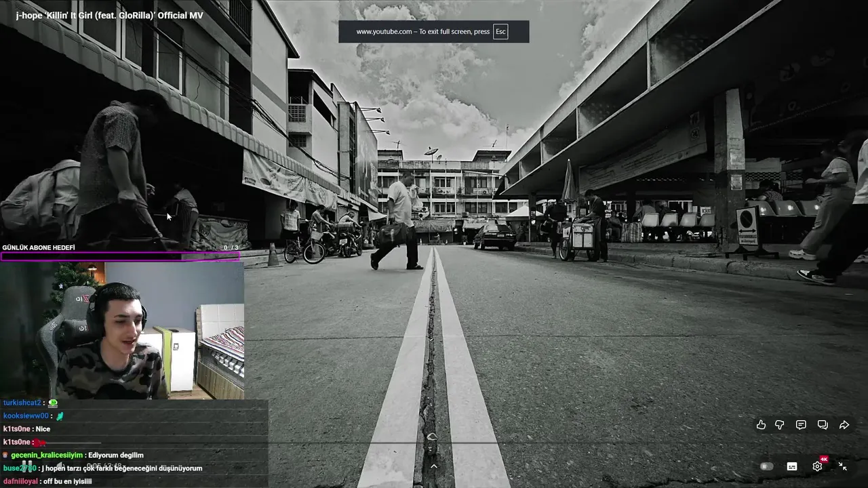Click the username 'gecenin_kralicesiiyim' in chat

click(x=47, y=455)
